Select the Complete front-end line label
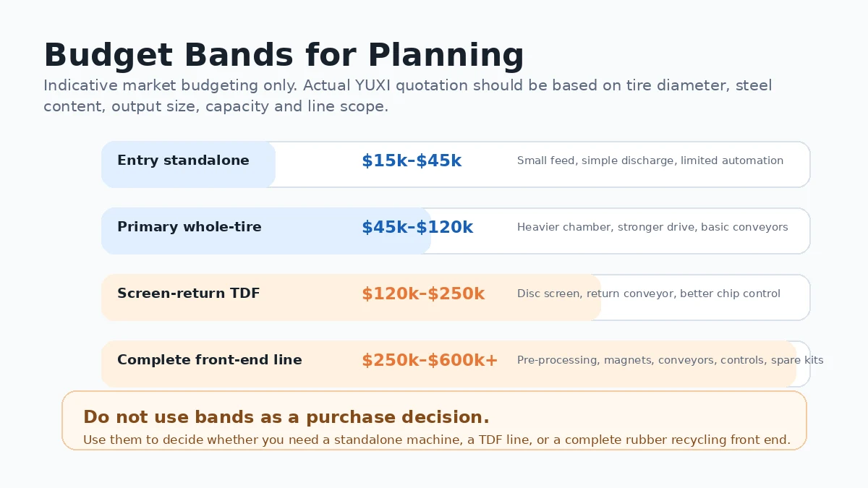The width and height of the screenshot is (868, 488). (210, 360)
